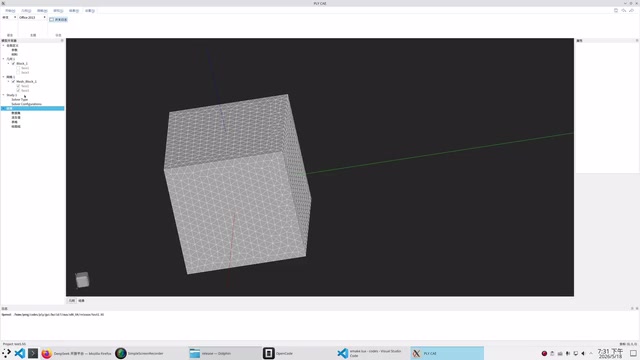
Task: Switch to the Dolphin file manager taskbar entry
Action: (x=224, y=353)
